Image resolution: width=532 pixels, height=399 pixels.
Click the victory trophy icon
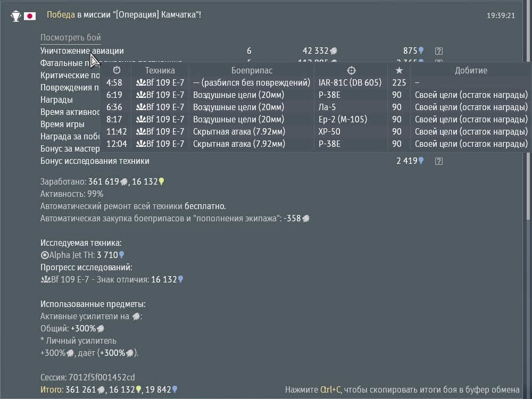tap(15, 16)
